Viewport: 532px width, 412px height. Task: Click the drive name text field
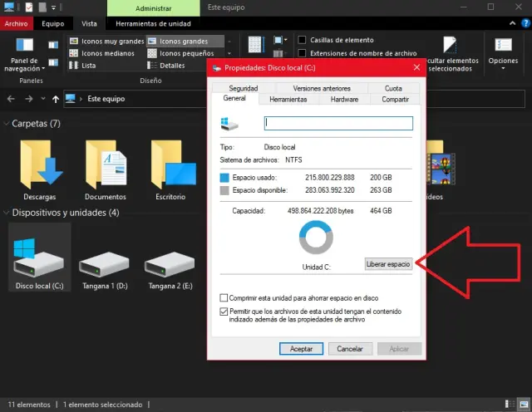point(337,123)
